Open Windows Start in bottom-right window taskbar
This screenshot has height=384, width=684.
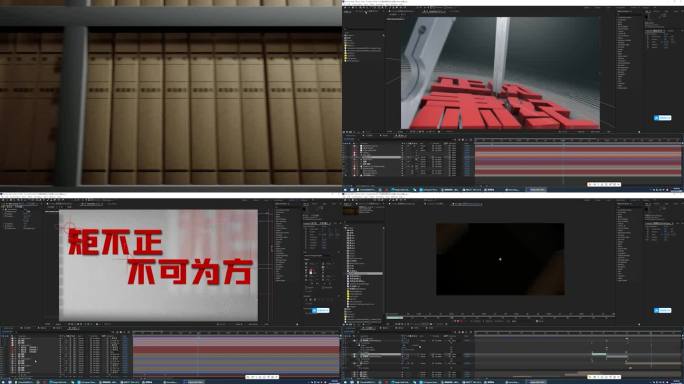click(x=345, y=382)
